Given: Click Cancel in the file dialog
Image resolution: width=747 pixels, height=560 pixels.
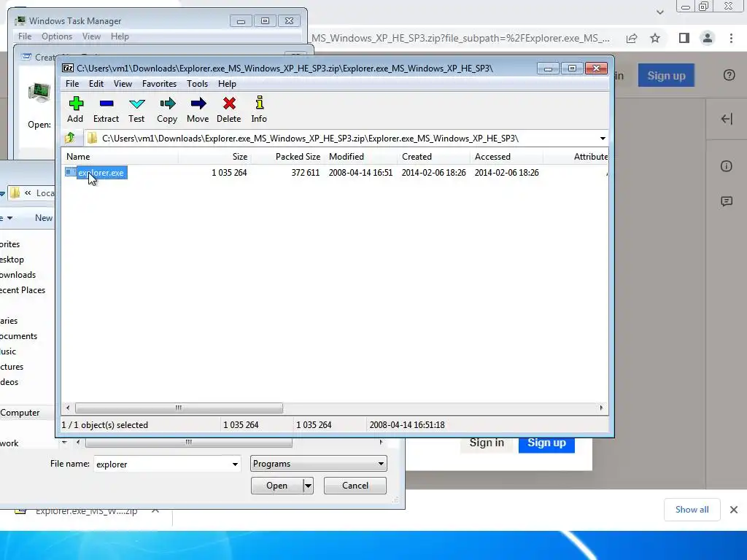Looking at the screenshot, I should tap(355, 486).
